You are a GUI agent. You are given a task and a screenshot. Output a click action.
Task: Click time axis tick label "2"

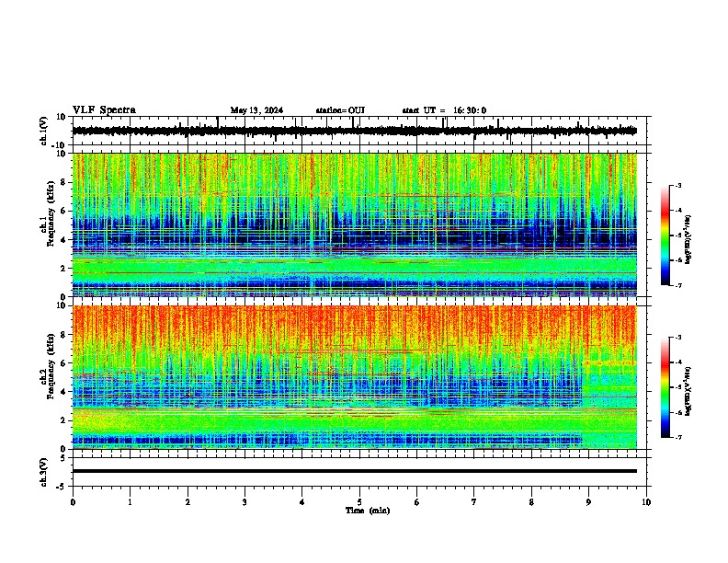pos(188,502)
